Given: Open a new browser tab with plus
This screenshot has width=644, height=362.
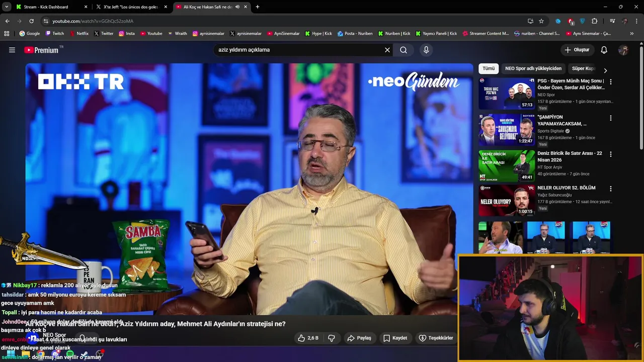Looking at the screenshot, I should point(258,7).
